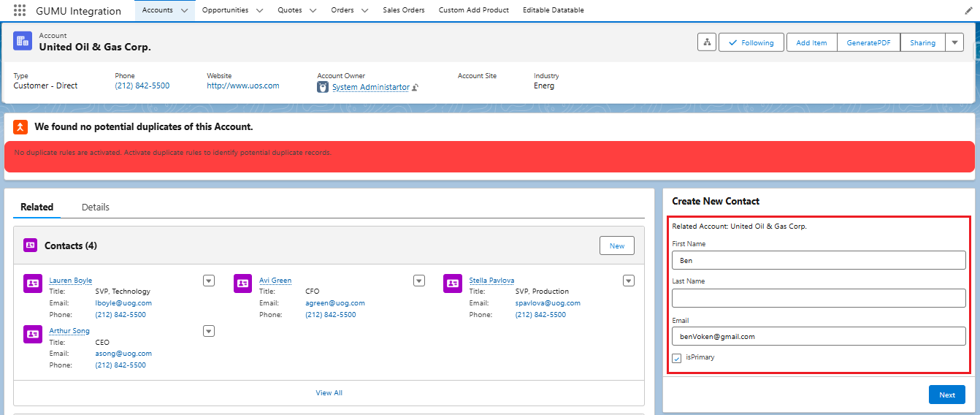The width and height of the screenshot is (980, 415).
Task: Email lboyle@uog.com link
Action: point(123,302)
